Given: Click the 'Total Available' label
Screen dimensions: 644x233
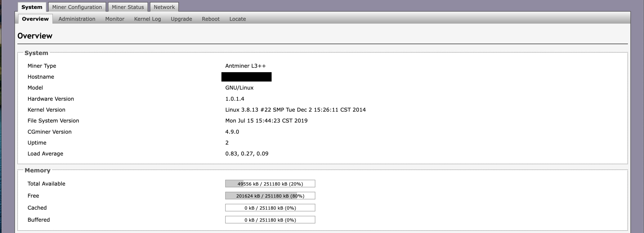Looking at the screenshot, I should coord(46,184).
